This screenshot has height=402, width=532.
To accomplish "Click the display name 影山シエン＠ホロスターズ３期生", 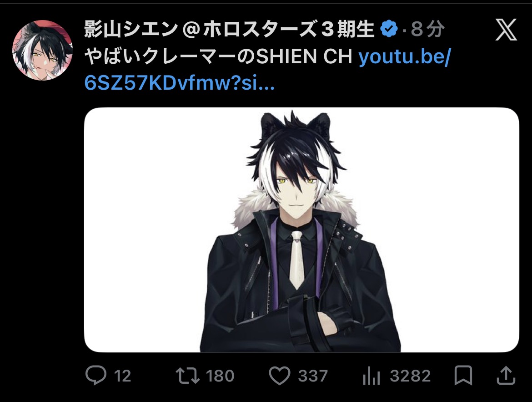I will [229, 29].
